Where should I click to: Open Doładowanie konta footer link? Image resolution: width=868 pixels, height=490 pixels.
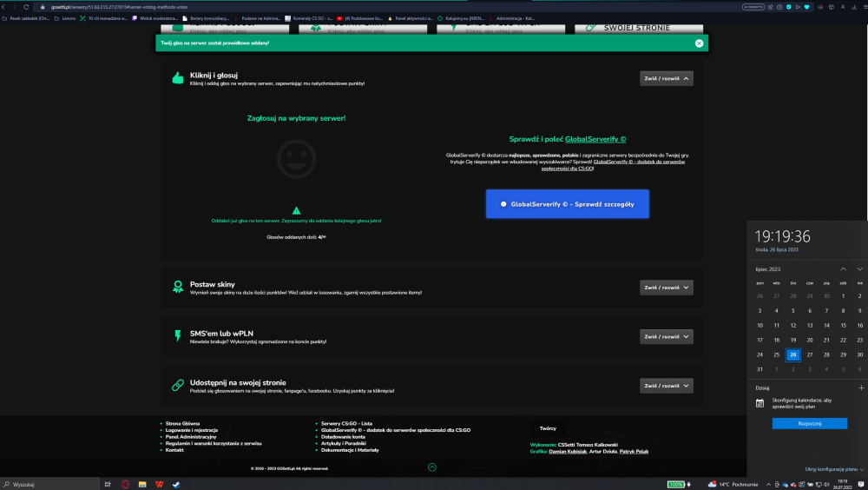pyautogui.click(x=343, y=437)
